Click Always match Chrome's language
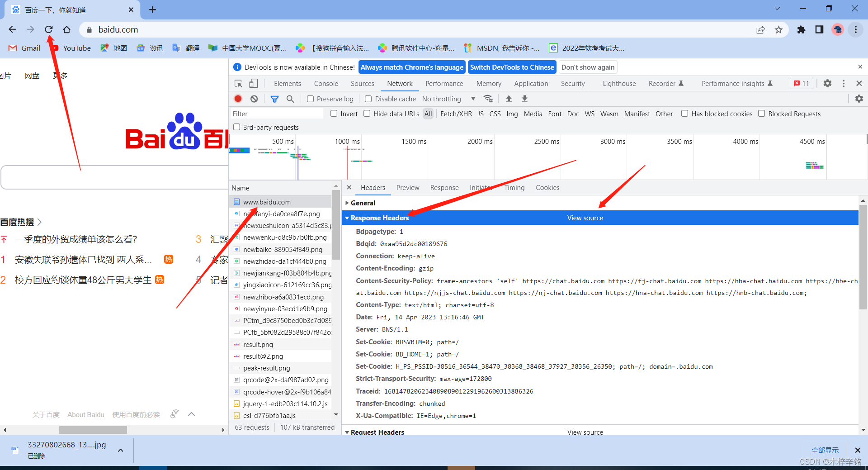This screenshot has height=470, width=868. 412,67
